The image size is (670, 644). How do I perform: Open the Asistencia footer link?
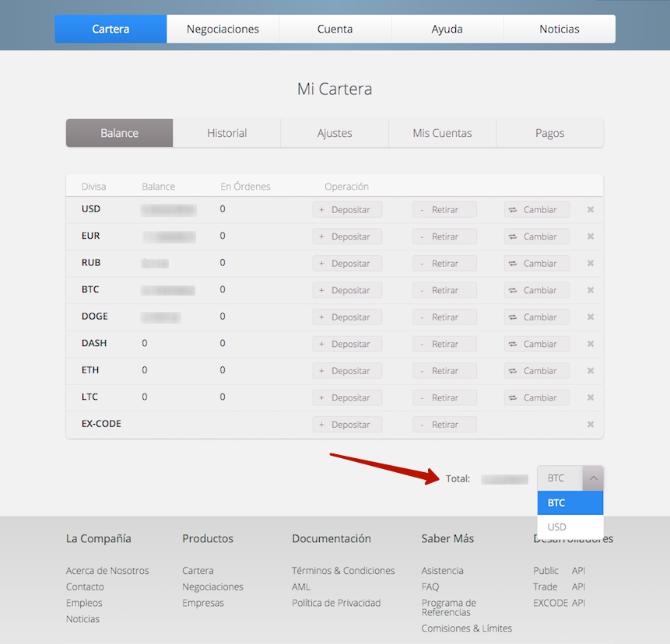[442, 571]
